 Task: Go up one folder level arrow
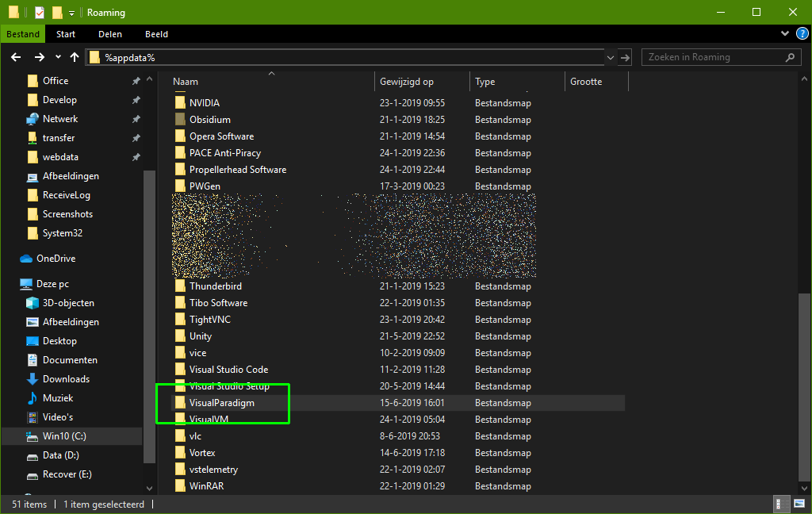(x=75, y=57)
